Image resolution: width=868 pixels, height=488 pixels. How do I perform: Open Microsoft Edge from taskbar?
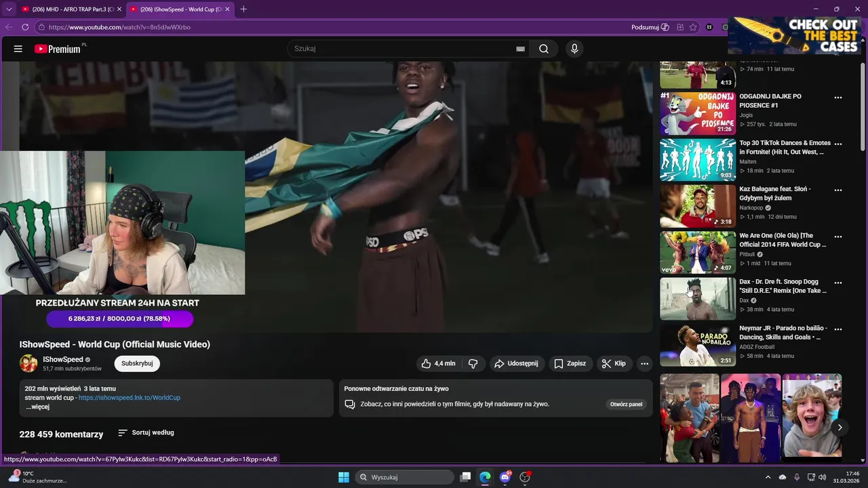point(485,477)
